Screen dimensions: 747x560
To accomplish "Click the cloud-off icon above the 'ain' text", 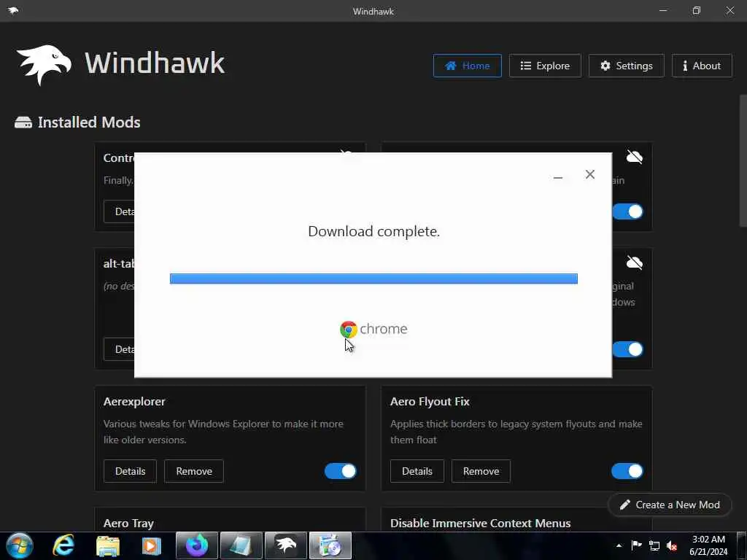I will point(634,157).
